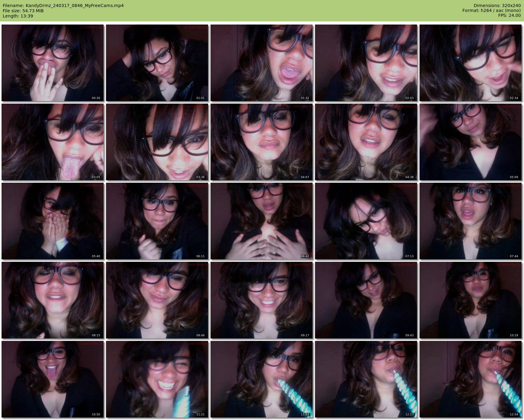Click the frame at 09:17
524x420 pixels.
[262, 300]
